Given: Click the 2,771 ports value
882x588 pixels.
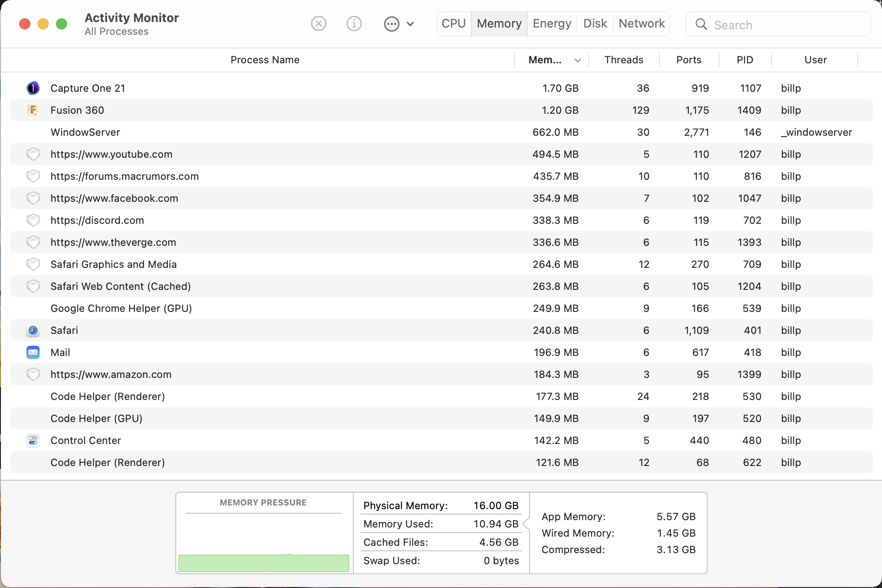Looking at the screenshot, I should (697, 132).
